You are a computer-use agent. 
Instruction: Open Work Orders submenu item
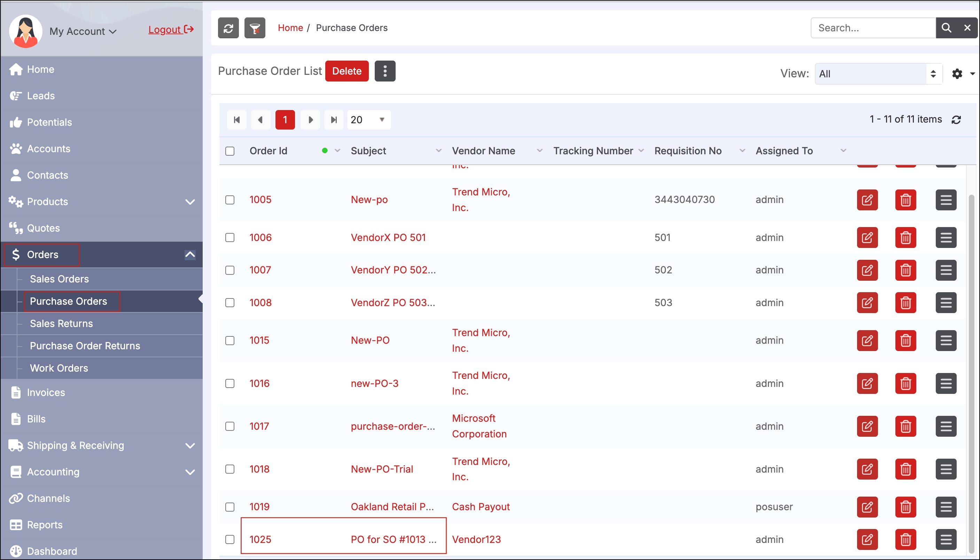coord(59,368)
